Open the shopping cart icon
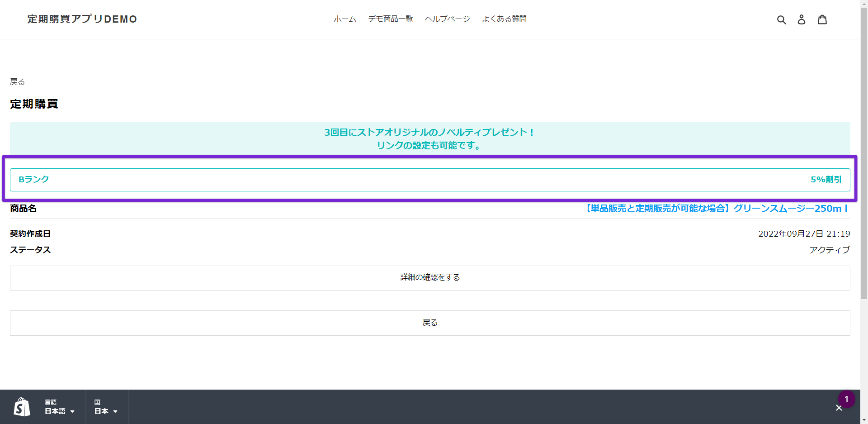 (x=822, y=19)
